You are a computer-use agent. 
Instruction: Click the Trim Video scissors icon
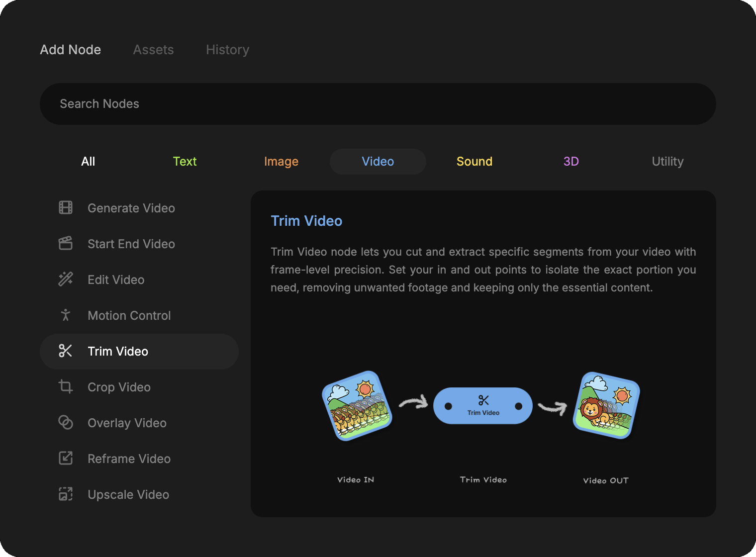tap(66, 351)
